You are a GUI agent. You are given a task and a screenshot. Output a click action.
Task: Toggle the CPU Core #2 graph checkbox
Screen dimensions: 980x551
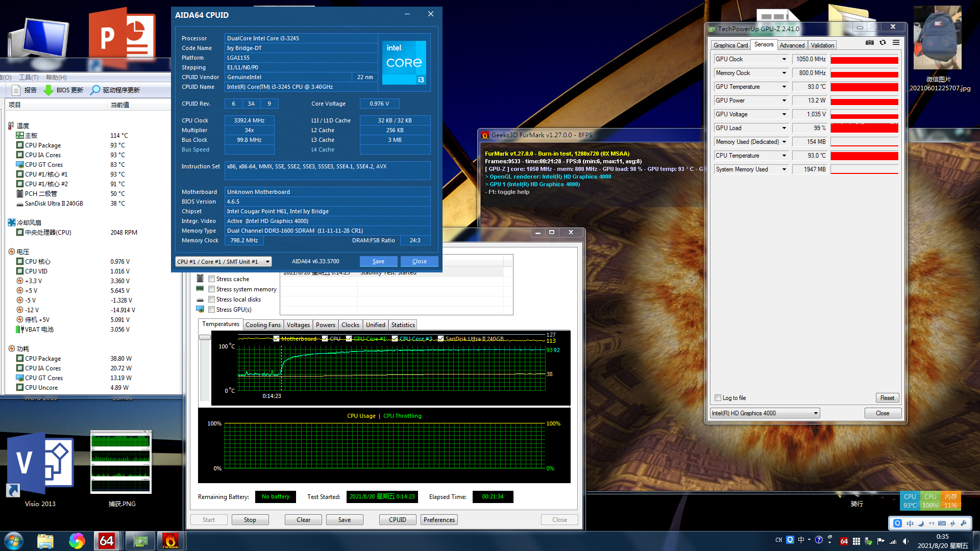coord(395,339)
